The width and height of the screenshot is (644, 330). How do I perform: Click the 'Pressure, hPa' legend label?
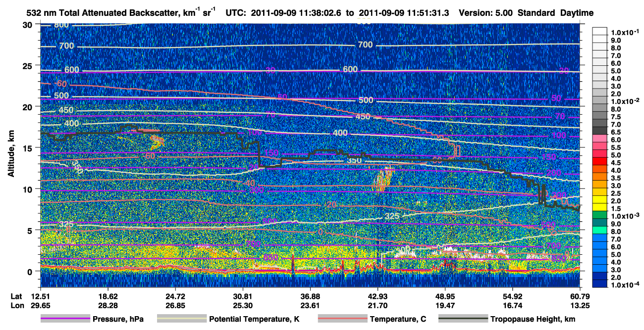point(118,319)
